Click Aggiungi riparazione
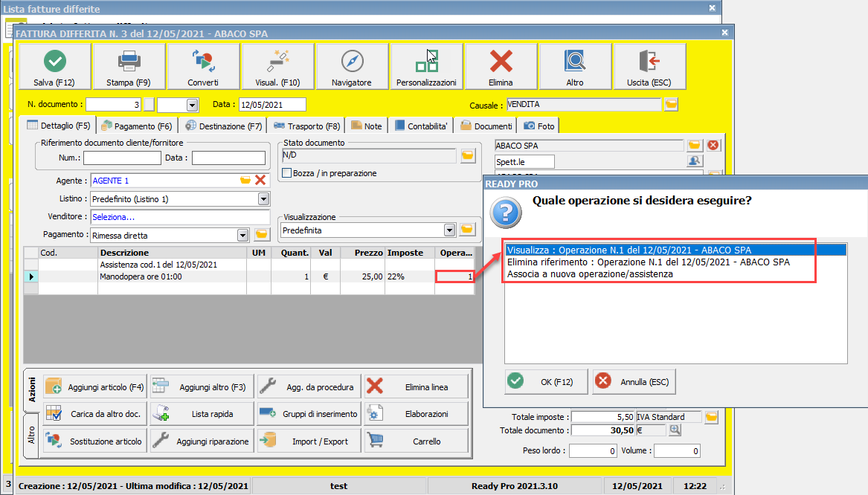Image resolution: width=868 pixels, height=495 pixels. 202,441
